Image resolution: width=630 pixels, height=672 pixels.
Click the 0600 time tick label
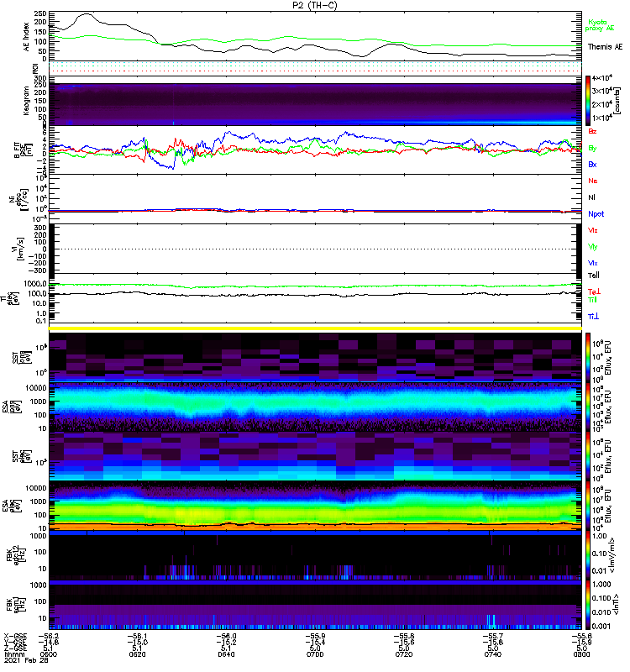click(x=49, y=654)
